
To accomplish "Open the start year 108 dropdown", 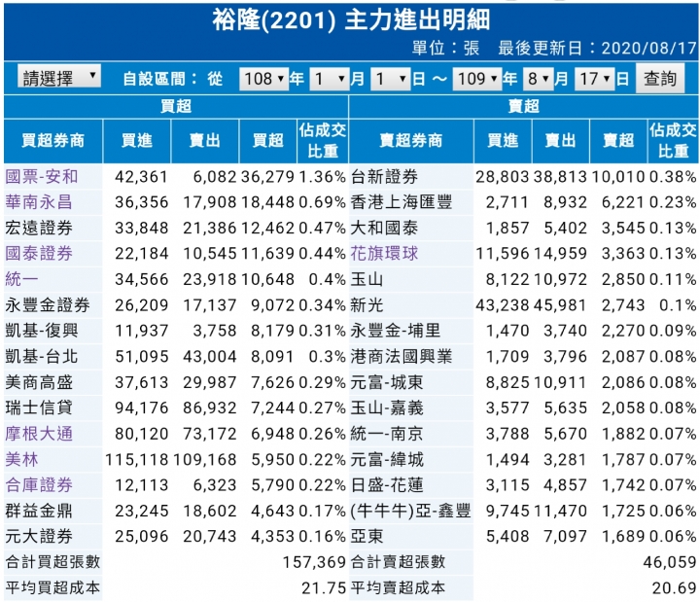I will click(x=263, y=79).
